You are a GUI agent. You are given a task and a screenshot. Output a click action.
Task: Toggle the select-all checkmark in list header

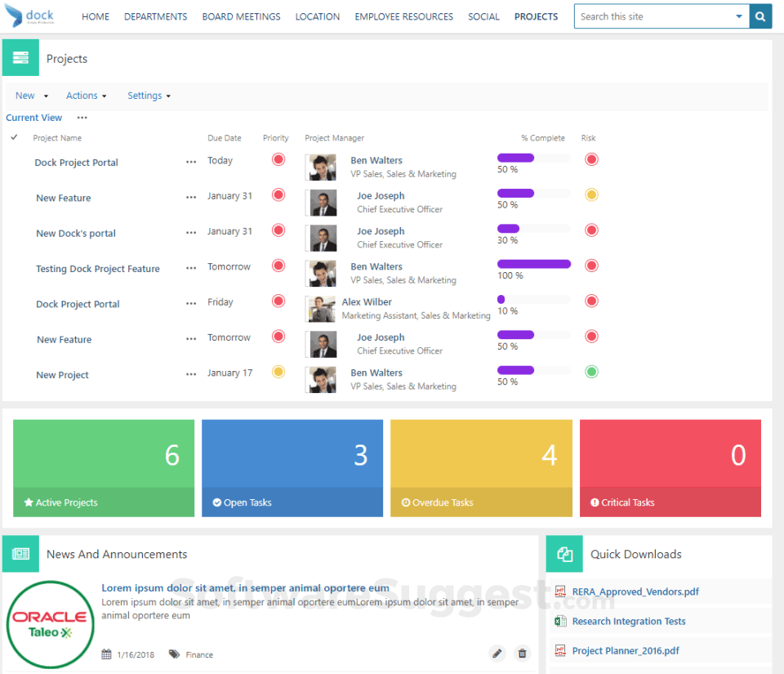(x=15, y=137)
